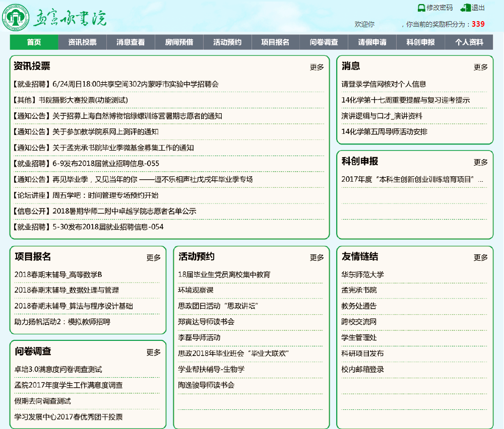Open 郑寅达导师读书会 activity
Image resolution: width=504 pixels, height=429 pixels.
[x=206, y=322]
